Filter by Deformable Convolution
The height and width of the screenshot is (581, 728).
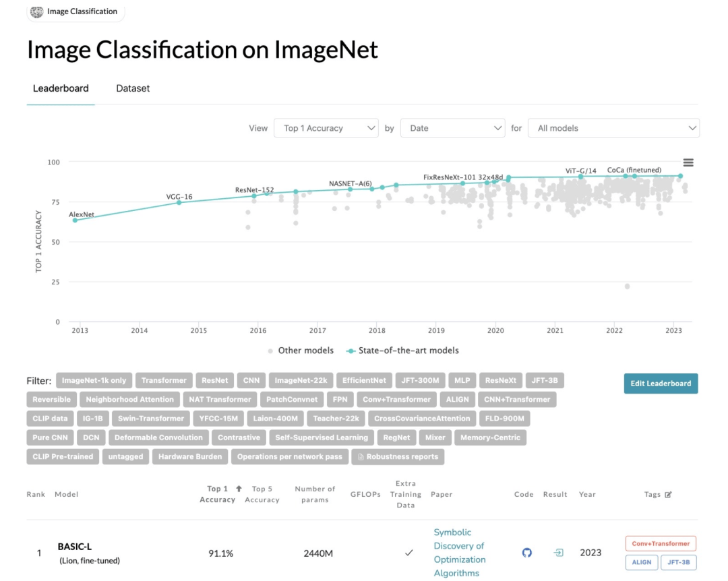(158, 437)
